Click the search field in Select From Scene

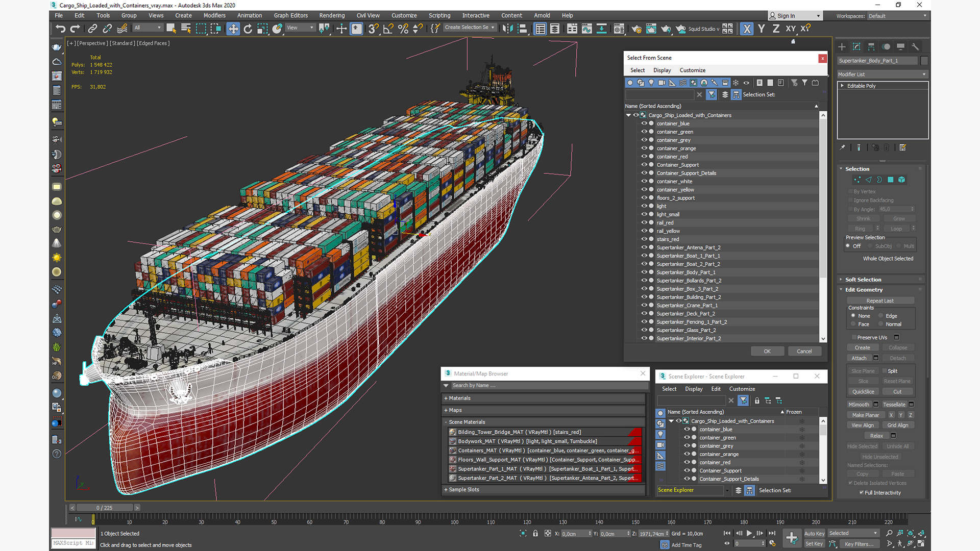pos(660,94)
